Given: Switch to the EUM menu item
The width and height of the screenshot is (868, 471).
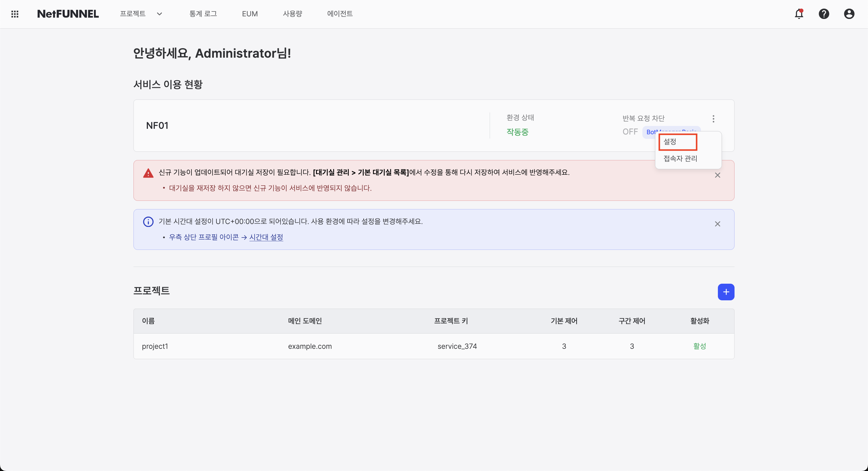Looking at the screenshot, I should [250, 14].
